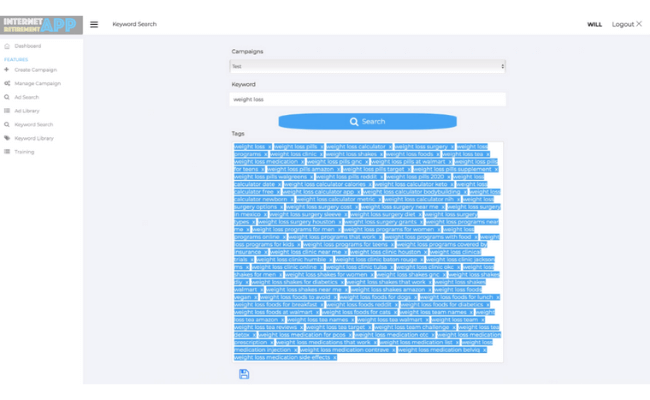
Task: Delete 'weight loss medication otc' tag
Action: 433,335
